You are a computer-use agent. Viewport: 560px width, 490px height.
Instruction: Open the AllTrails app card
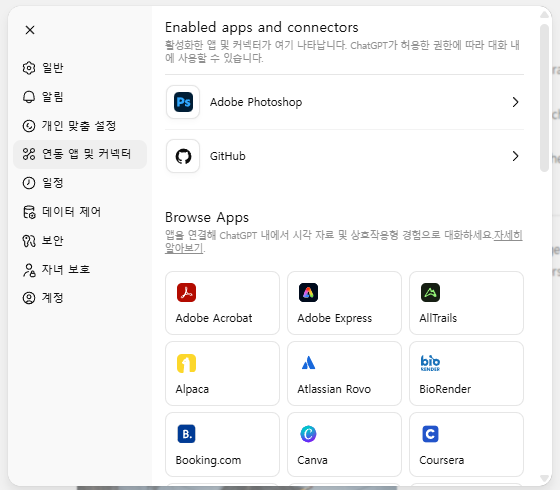click(466, 303)
